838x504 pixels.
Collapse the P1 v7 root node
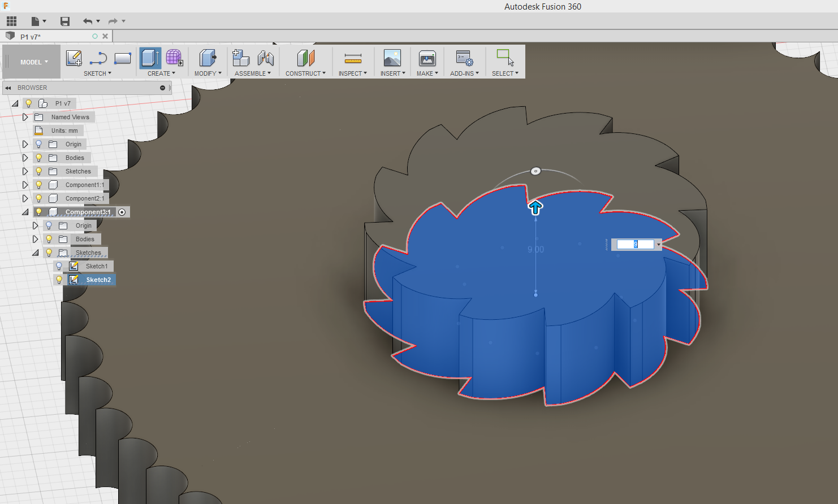[x=15, y=103]
